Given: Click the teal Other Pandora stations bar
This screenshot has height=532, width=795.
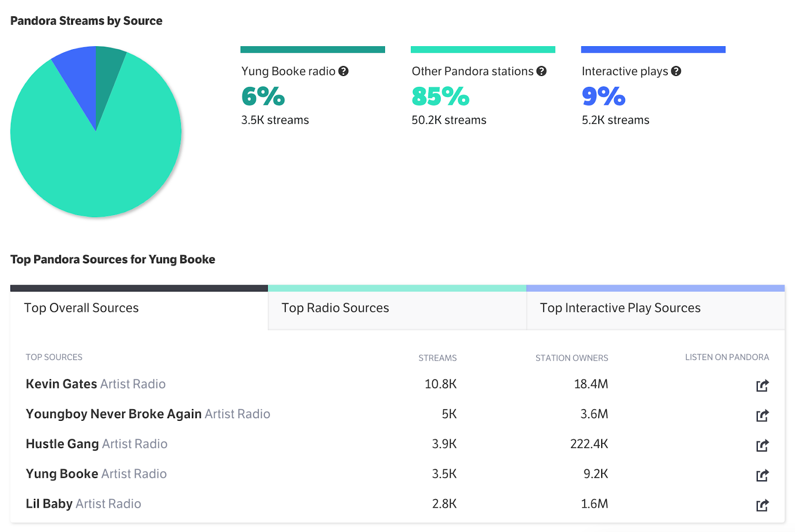Looking at the screenshot, I should [x=483, y=49].
